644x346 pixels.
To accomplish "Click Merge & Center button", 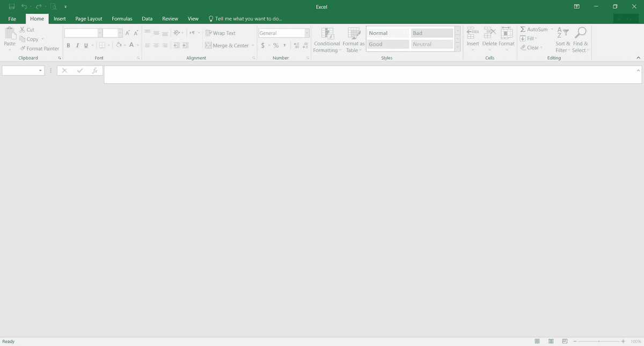I will click(x=227, y=46).
